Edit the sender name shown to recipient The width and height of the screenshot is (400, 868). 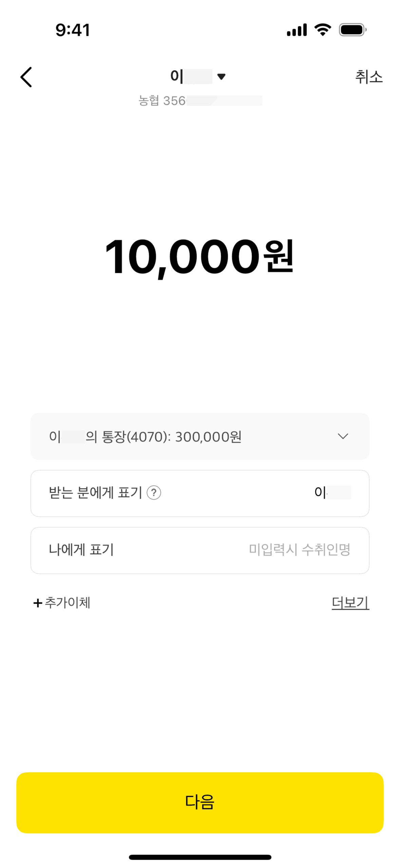click(332, 492)
